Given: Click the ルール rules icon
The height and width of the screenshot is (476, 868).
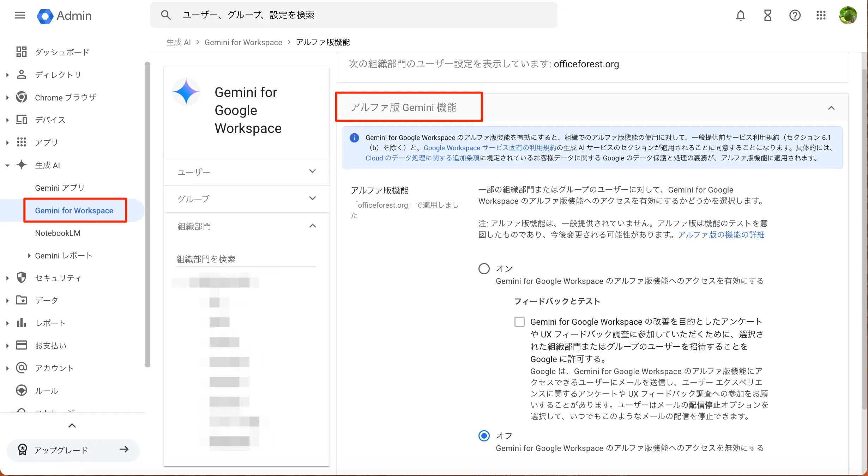Looking at the screenshot, I should click(22, 390).
